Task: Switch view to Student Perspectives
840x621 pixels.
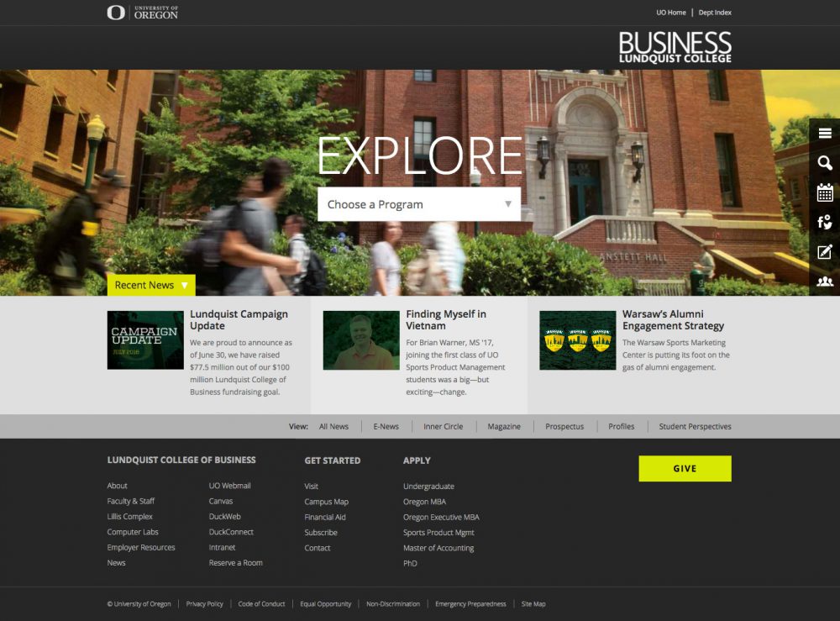Action: tap(694, 426)
